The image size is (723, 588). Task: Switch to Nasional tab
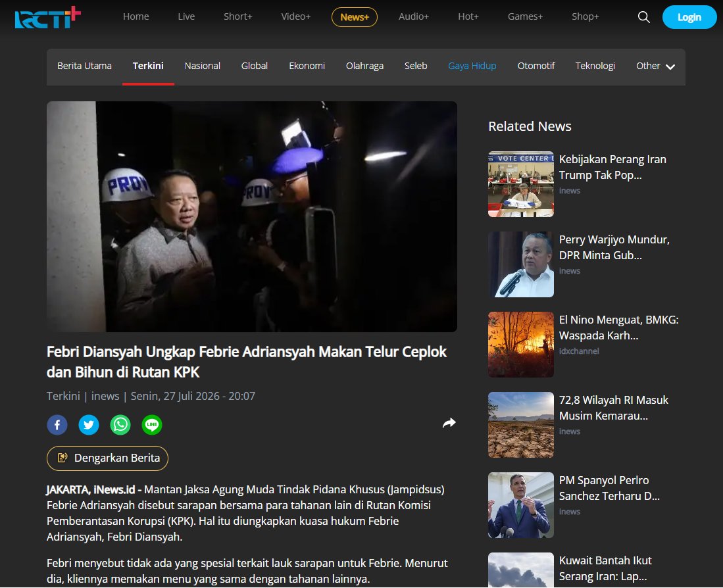[x=203, y=66]
